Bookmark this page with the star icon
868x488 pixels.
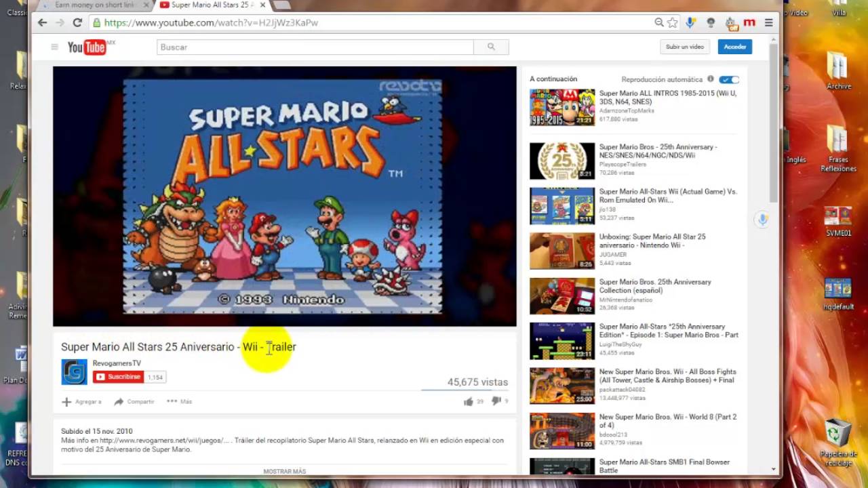point(672,22)
